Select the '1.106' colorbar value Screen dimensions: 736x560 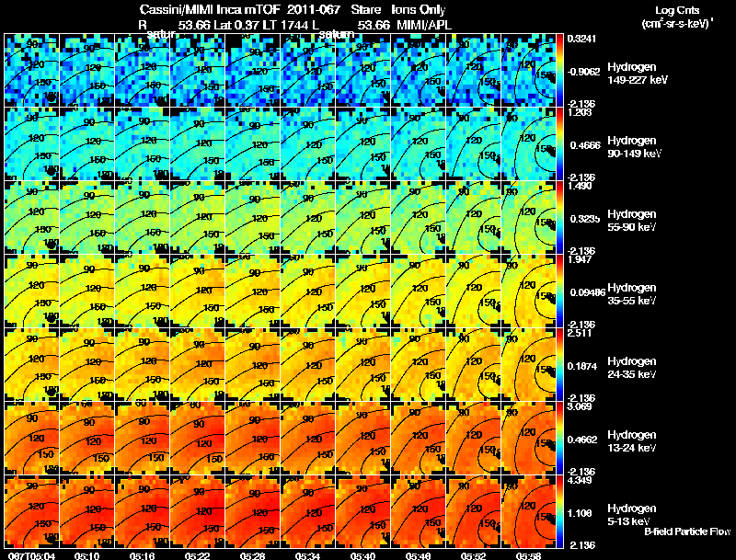(580, 514)
